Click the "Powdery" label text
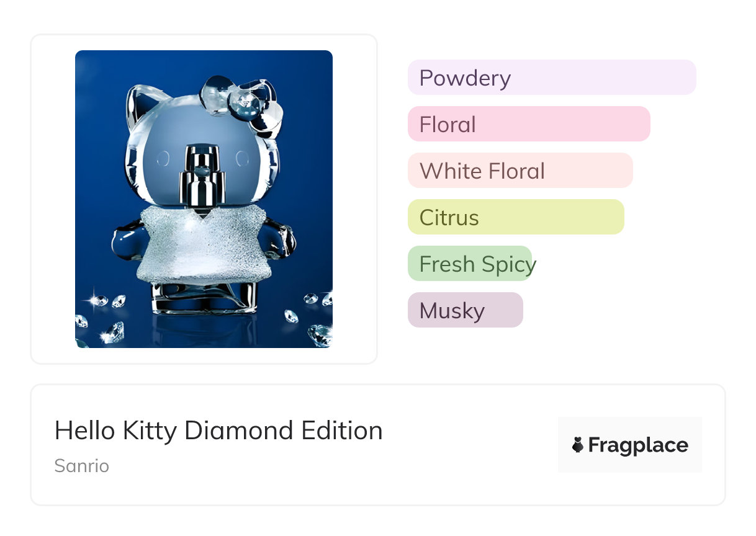 [465, 78]
